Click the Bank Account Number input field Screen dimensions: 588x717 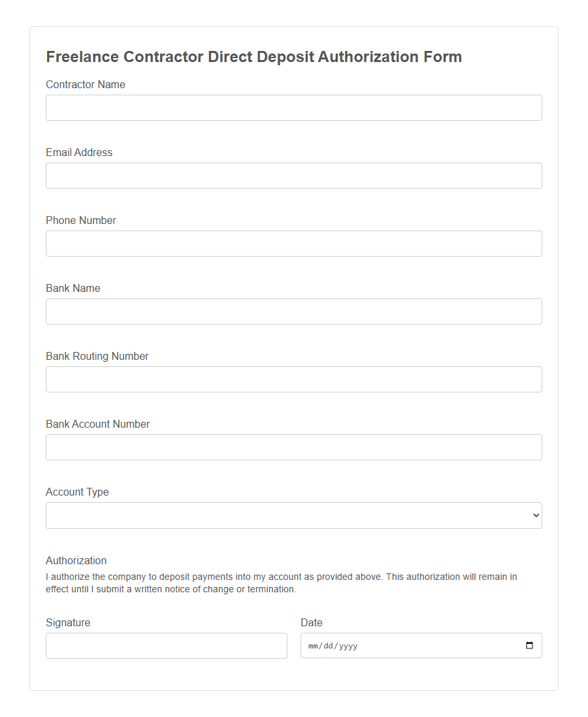(x=293, y=447)
